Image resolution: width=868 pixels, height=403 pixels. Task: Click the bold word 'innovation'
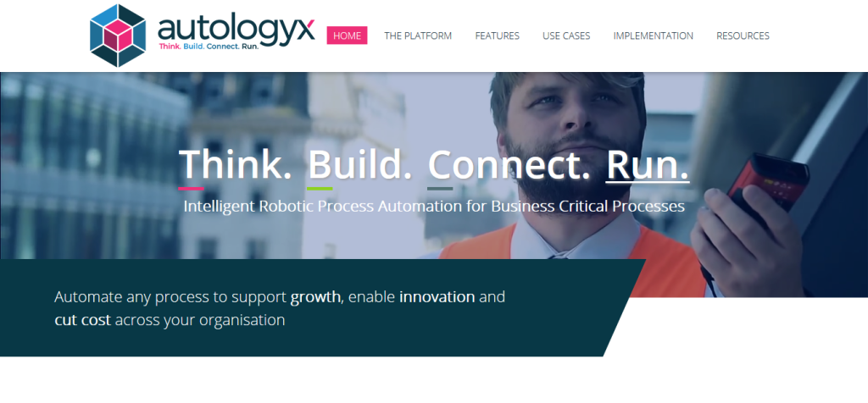437,297
